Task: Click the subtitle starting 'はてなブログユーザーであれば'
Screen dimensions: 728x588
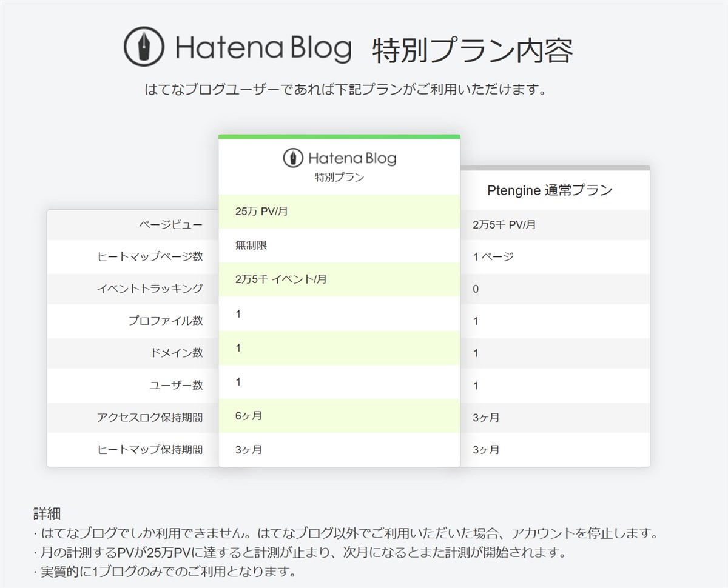Action: 346,90
